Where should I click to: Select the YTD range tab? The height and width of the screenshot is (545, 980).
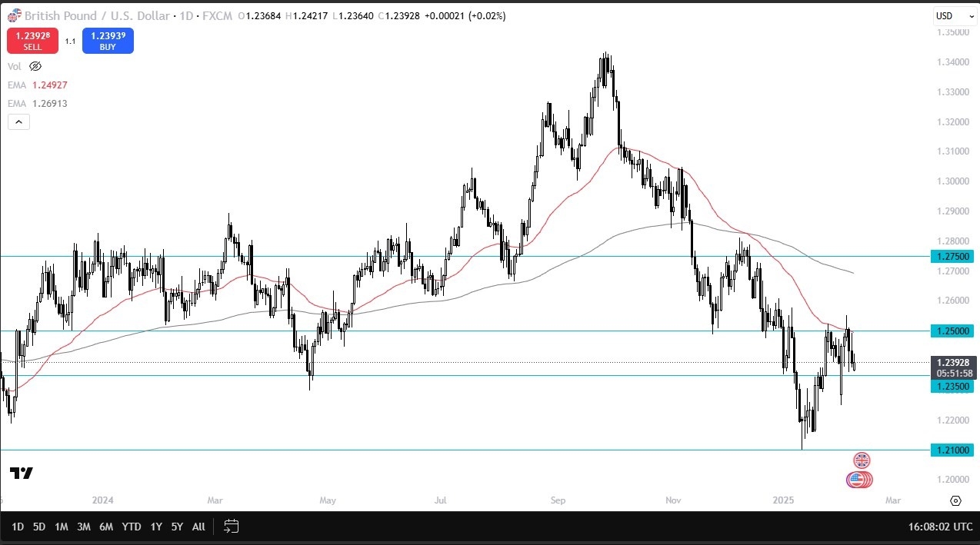click(x=131, y=527)
